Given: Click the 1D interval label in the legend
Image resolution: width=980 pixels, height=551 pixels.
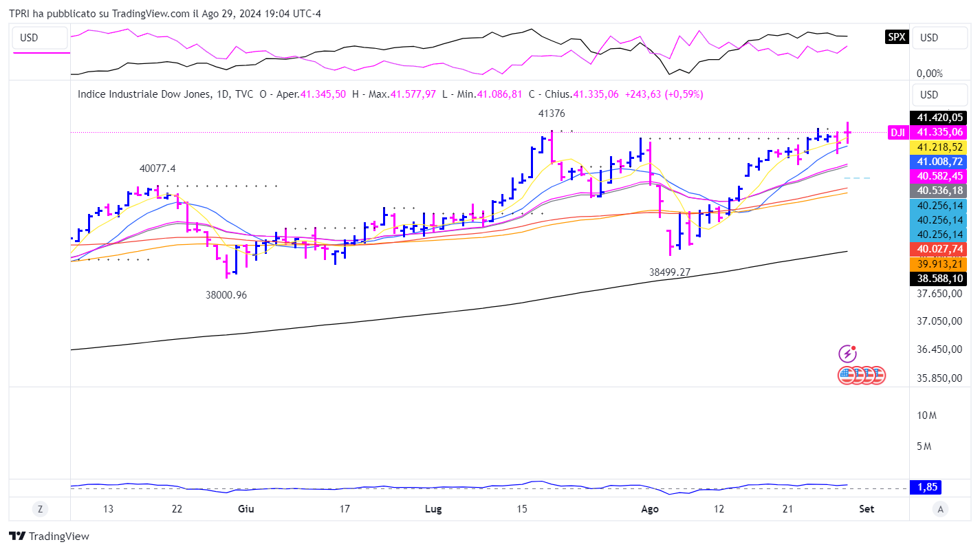Looking at the screenshot, I should click(x=223, y=94).
